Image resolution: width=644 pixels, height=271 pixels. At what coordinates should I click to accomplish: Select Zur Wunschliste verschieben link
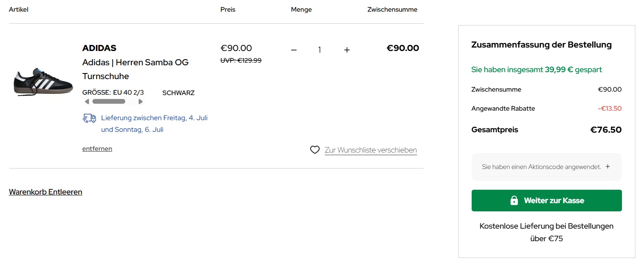pos(371,150)
